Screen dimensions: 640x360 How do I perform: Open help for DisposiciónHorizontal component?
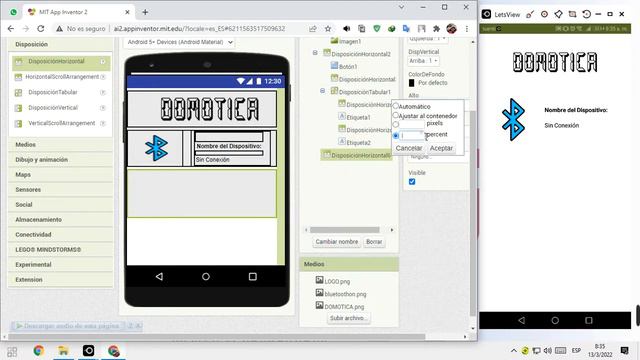click(x=103, y=62)
